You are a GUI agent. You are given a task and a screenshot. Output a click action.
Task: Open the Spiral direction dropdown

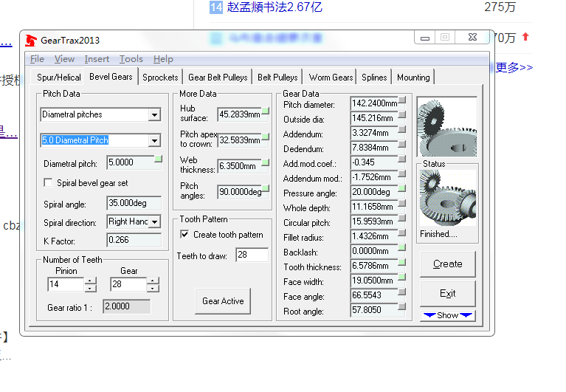click(154, 221)
